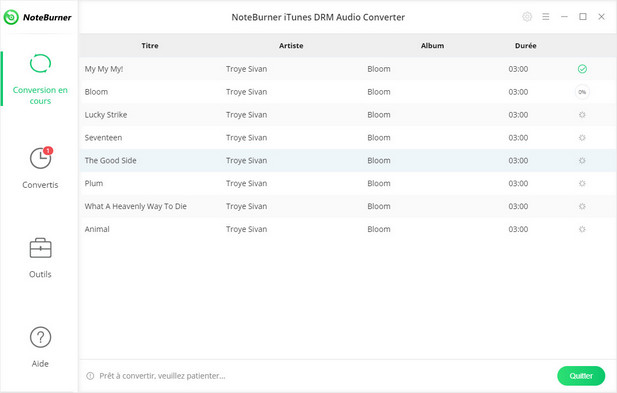Click the NoteBurner logo
Viewport: 617px width, 393px height.
(x=38, y=17)
